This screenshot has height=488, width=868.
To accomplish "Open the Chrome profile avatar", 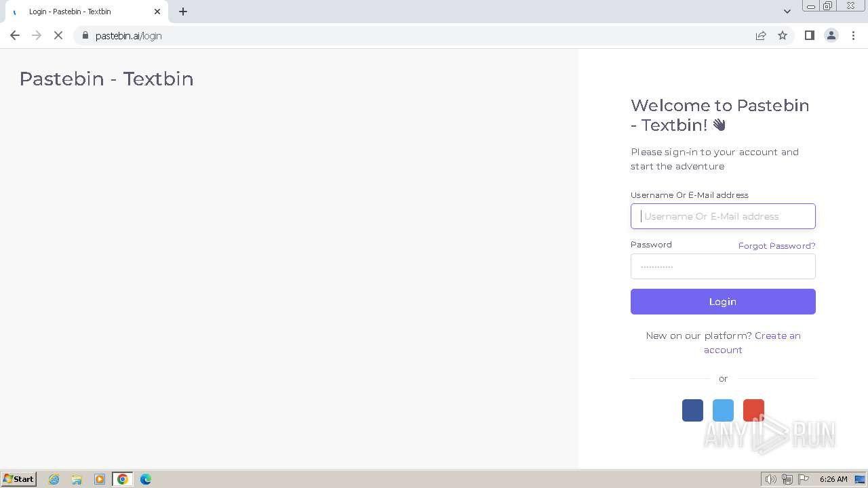I will (x=831, y=35).
